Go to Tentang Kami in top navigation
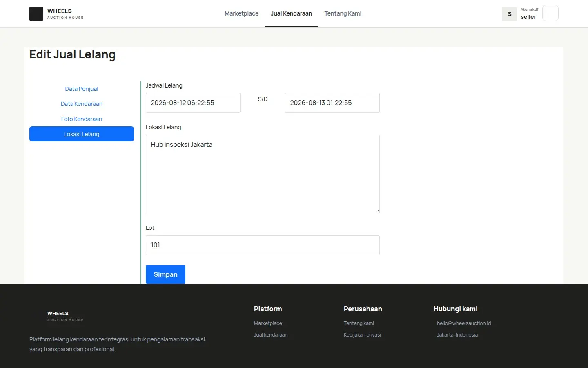 (343, 13)
